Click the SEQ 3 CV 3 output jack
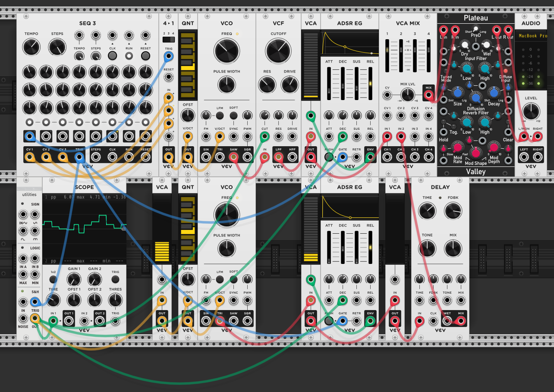The image size is (554, 392). 63,157
